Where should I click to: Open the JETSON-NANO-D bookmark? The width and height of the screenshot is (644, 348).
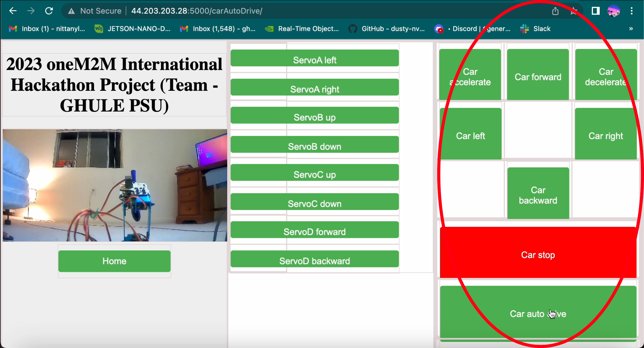point(133,29)
